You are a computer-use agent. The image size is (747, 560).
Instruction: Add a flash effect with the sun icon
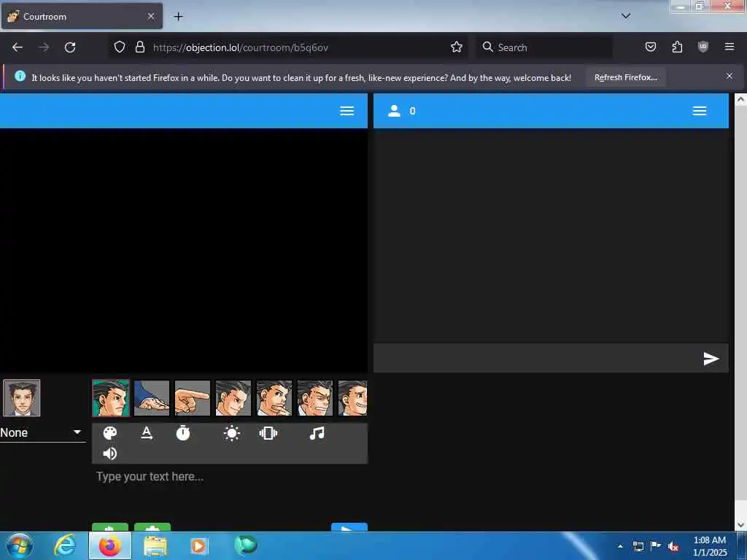[232, 433]
